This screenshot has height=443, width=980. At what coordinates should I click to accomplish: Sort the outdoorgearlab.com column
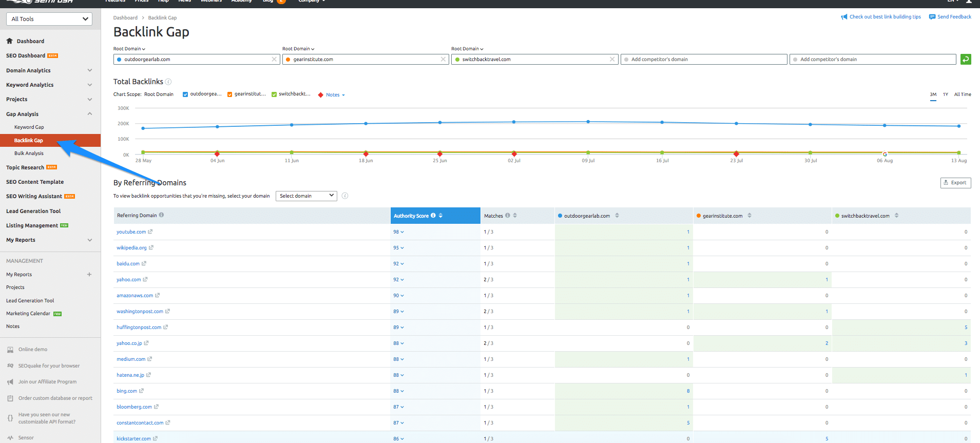tap(617, 216)
